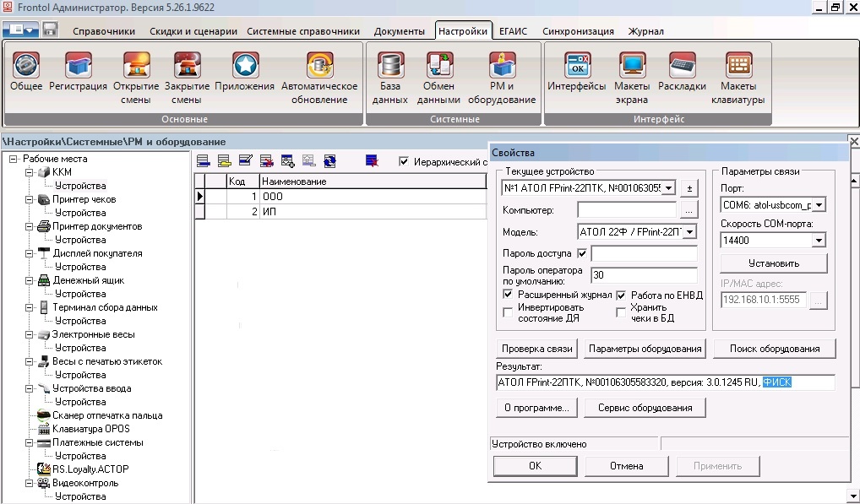Viewport: 860px width, 504px height.
Task: Click the О программе... button
Action: (537, 408)
